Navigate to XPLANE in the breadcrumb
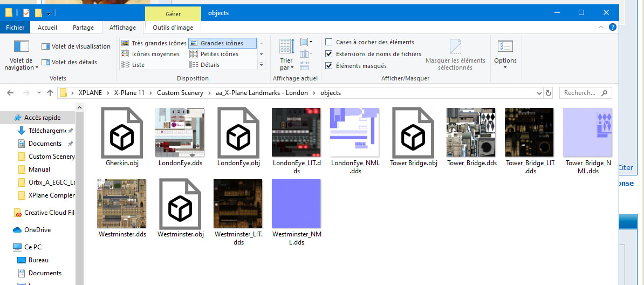Image resolution: width=644 pixels, height=285 pixels. pyautogui.click(x=90, y=93)
